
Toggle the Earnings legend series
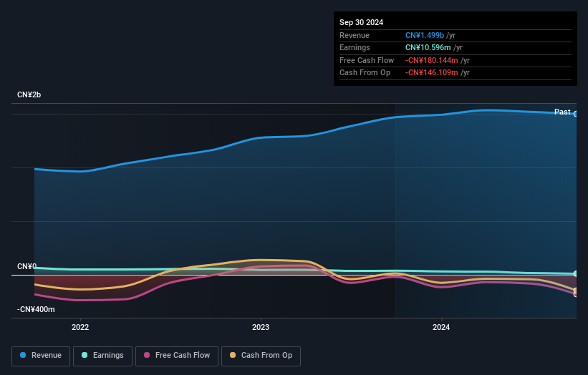[102, 356]
